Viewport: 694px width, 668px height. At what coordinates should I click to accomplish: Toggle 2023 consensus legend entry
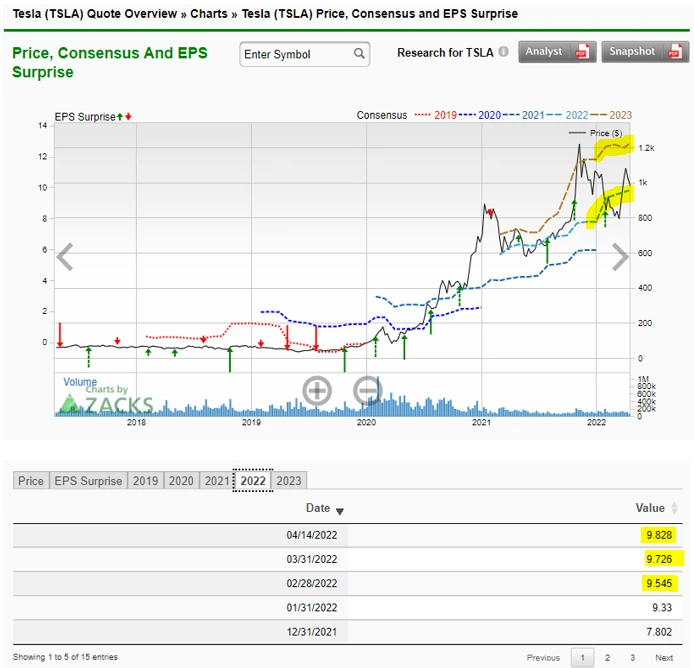[611, 115]
